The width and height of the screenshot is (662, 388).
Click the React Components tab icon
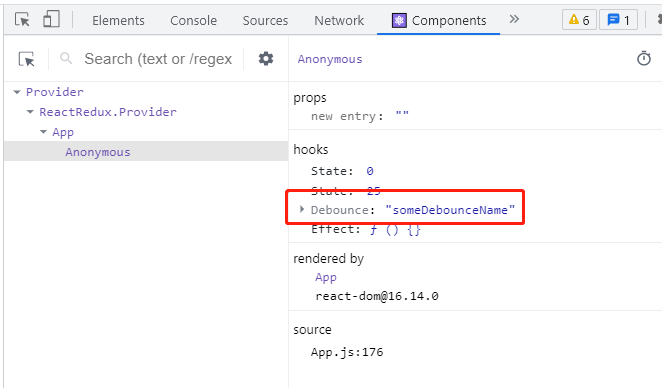click(x=399, y=20)
